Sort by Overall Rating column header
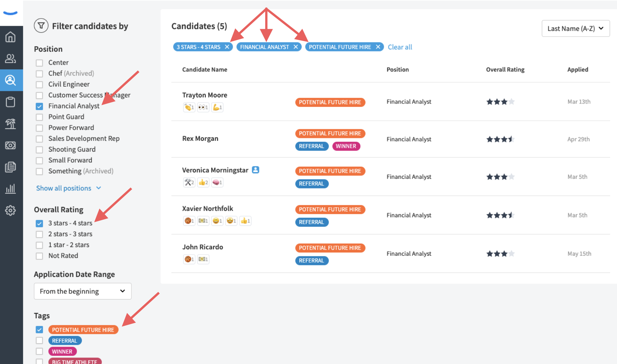 [505, 69]
